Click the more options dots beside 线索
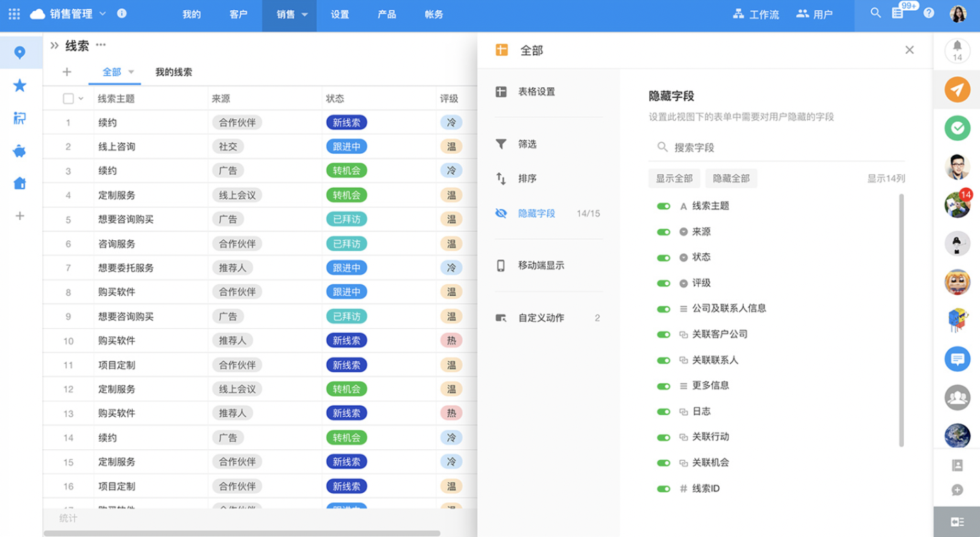The width and height of the screenshot is (980, 537). tap(101, 45)
